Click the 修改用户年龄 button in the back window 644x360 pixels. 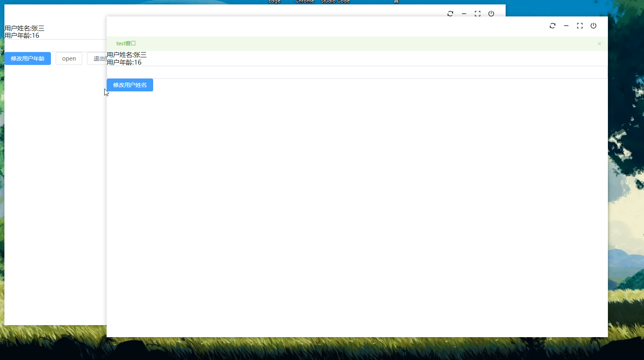pyautogui.click(x=28, y=59)
